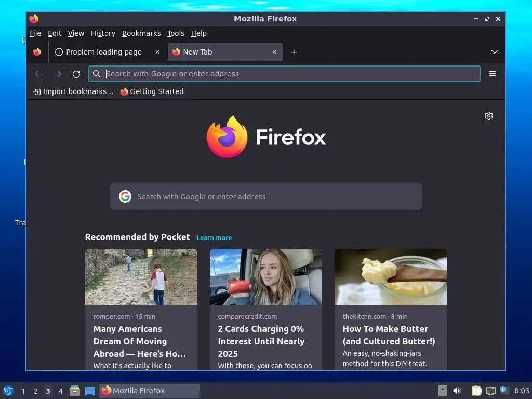Open How To Make Butter headline
This screenshot has height=399, width=532.
pyautogui.click(x=389, y=335)
